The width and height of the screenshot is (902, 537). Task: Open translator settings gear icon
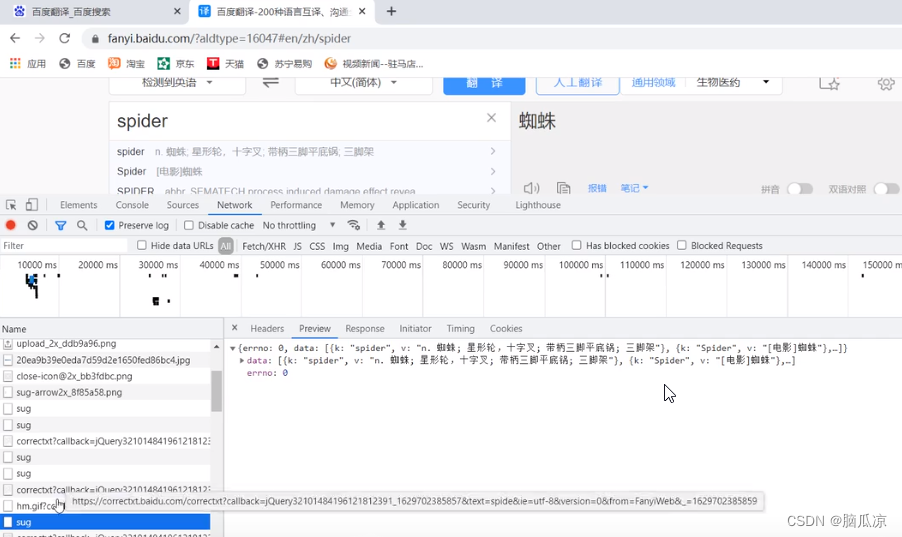pyautogui.click(x=886, y=83)
